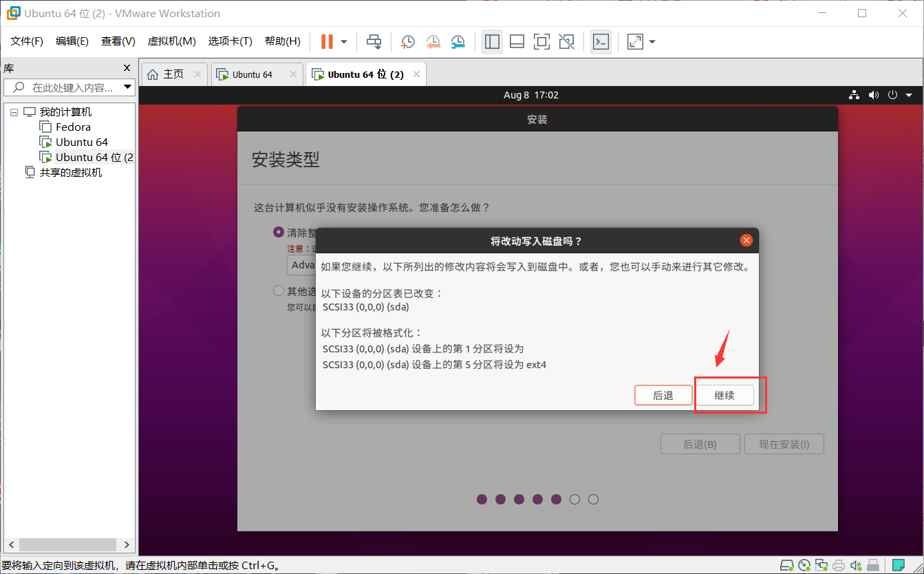This screenshot has height=574, width=924.
Task: Open the power options dropdown beside pause
Action: pos(344,42)
